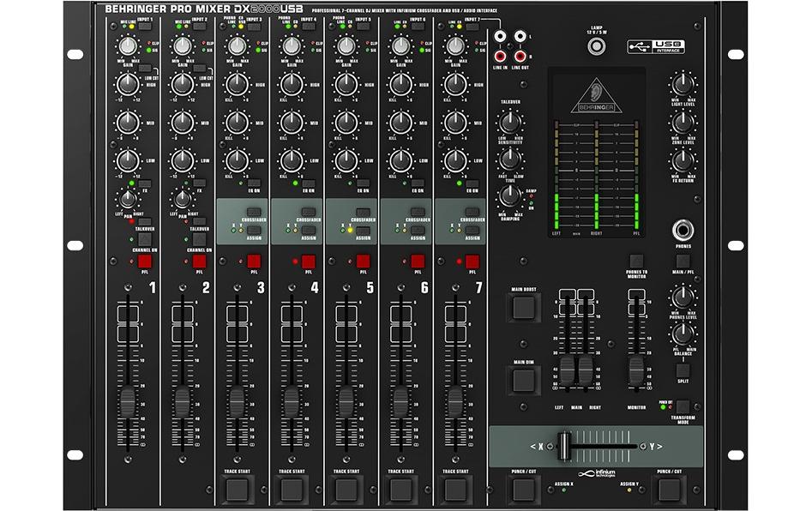The image size is (812, 511).
Task: Click red PFL button on channel 4
Action: [309, 262]
